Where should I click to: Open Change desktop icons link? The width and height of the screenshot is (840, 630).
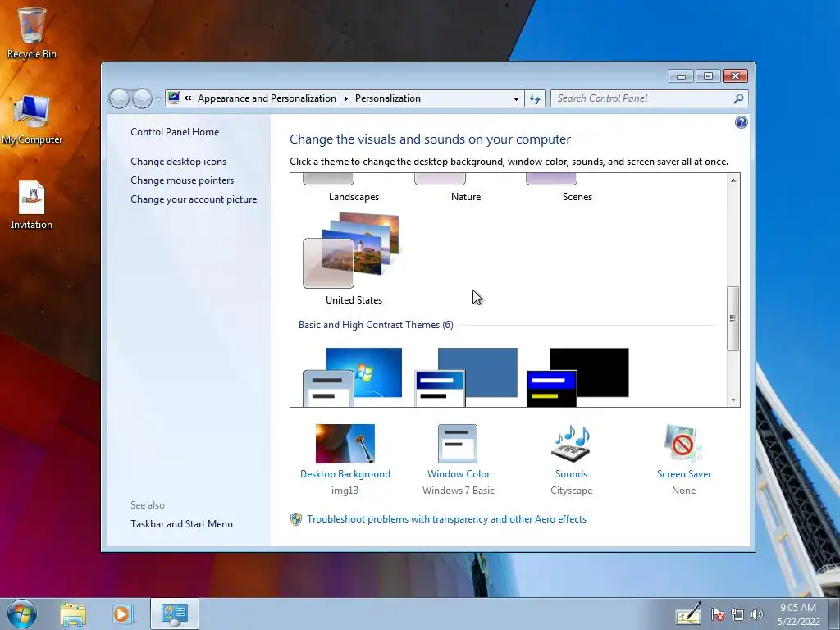click(178, 162)
